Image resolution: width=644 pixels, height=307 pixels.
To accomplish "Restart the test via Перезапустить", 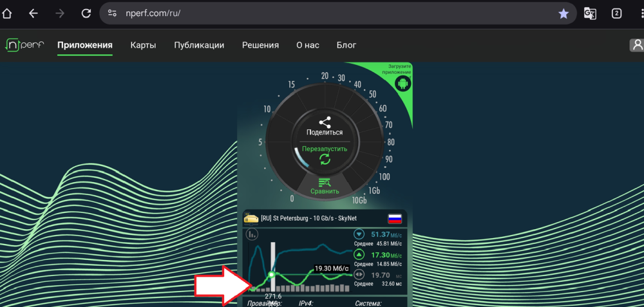I will (325, 149).
